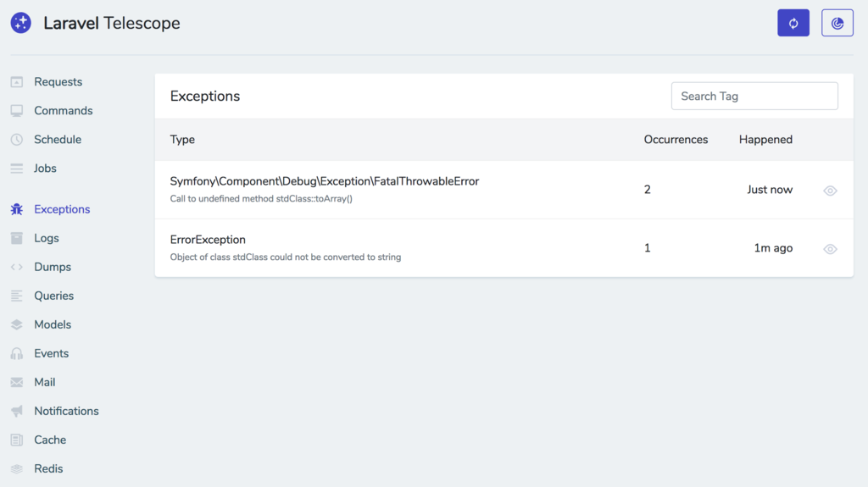Open the Queries section
This screenshot has width=868, height=487.
pos(53,296)
